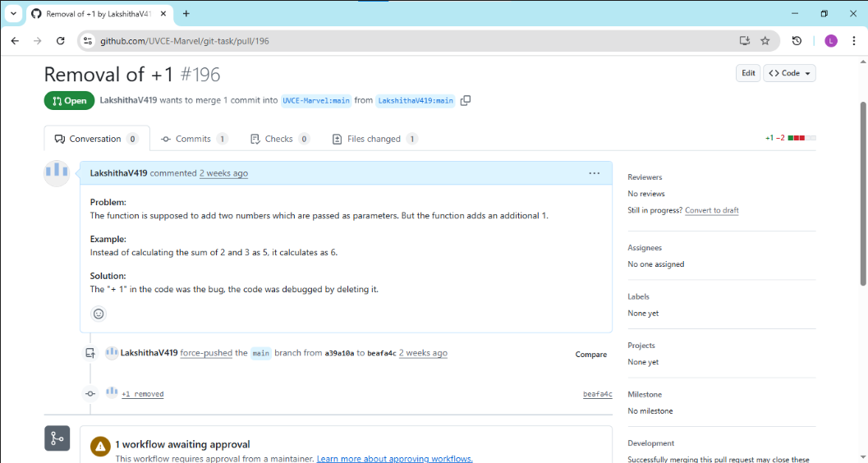Open LakshithaV419 author link in comment header
Viewport: 868px width, 463px height.
pyautogui.click(x=118, y=173)
